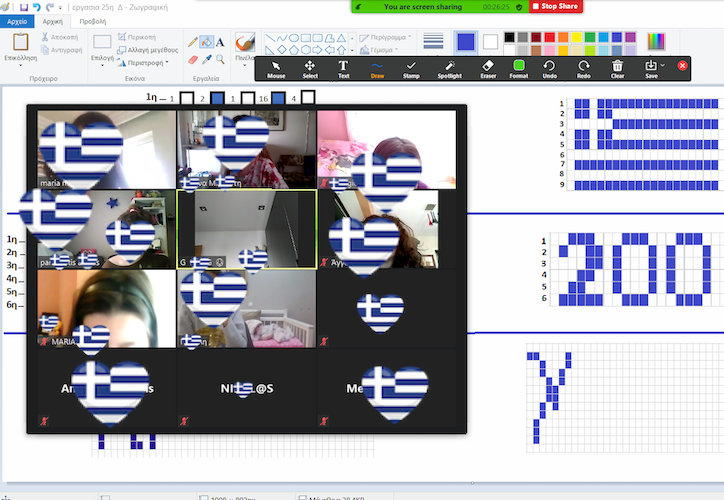Screen dimensions: 724x500
Task: Click the Αντιγραφή copy button
Action: (x=61, y=50)
